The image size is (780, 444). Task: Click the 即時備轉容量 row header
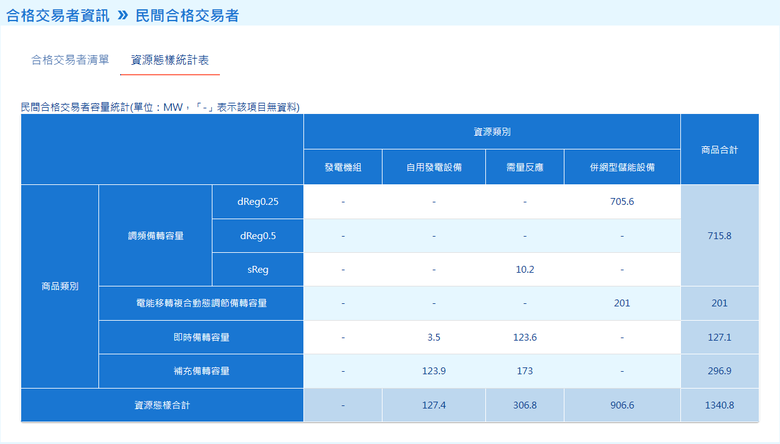[x=201, y=337]
